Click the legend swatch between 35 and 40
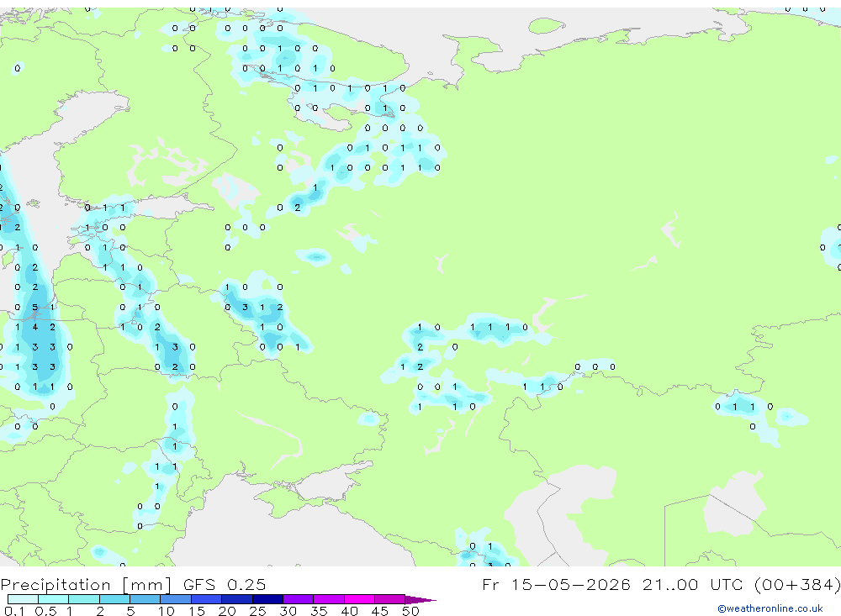Viewport: 841px width, 616px height. pyautogui.click(x=329, y=599)
